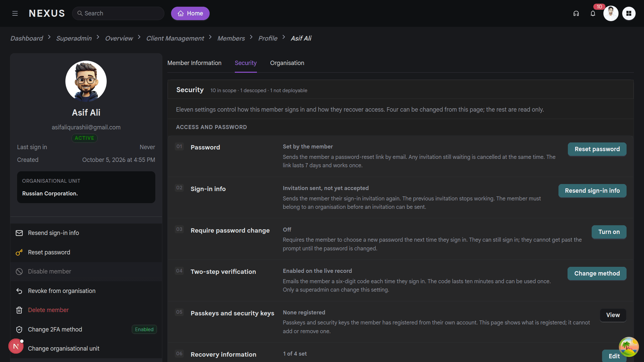This screenshot has width=644, height=362.
Task: Open Profile breadcrumb
Action: (x=268, y=38)
